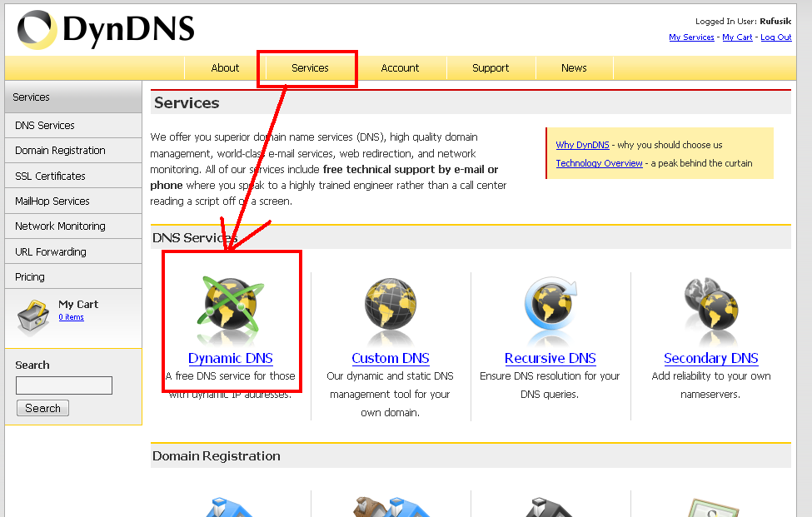This screenshot has width=812, height=517.
Task: Open MailHop Services in the sidebar
Action: click(x=73, y=201)
